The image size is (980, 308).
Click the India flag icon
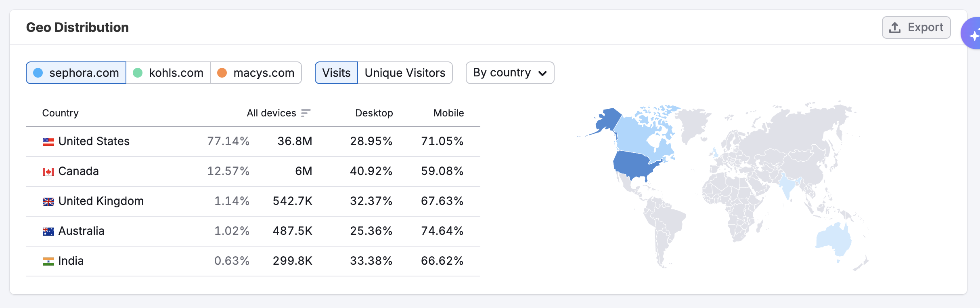pyautogui.click(x=48, y=262)
